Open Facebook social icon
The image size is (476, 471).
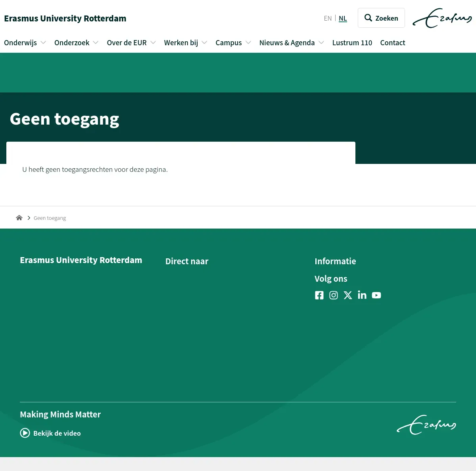click(319, 295)
